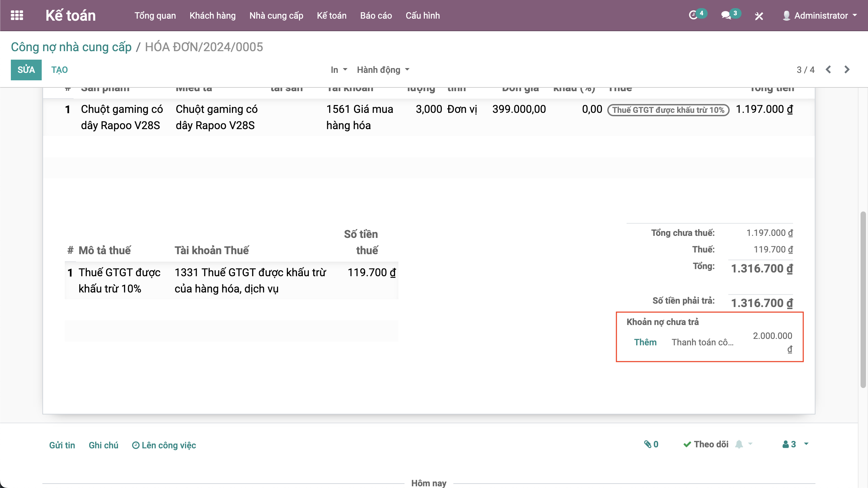The width and height of the screenshot is (868, 488).
Task: Open the Nhà cung cấp menu
Action: (276, 16)
